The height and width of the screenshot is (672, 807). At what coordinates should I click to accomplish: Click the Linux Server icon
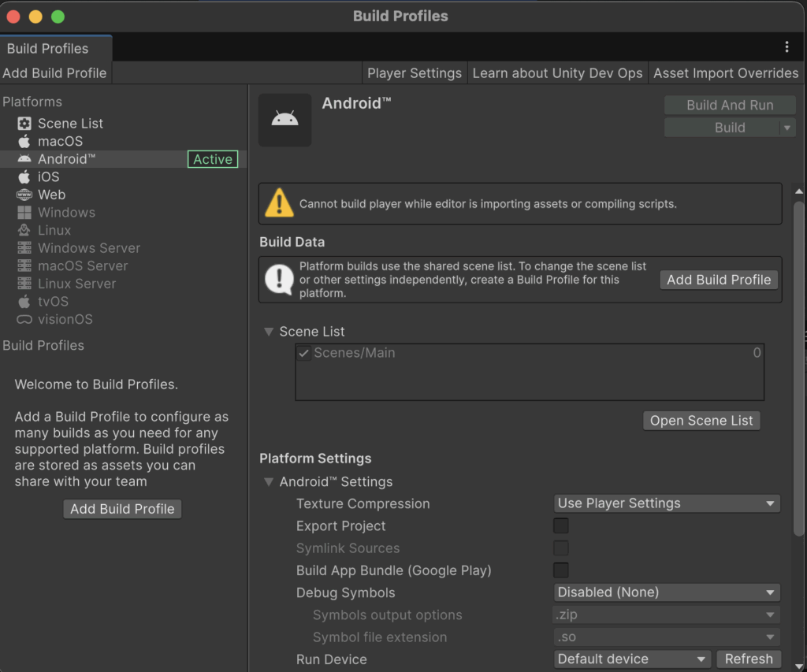24,284
